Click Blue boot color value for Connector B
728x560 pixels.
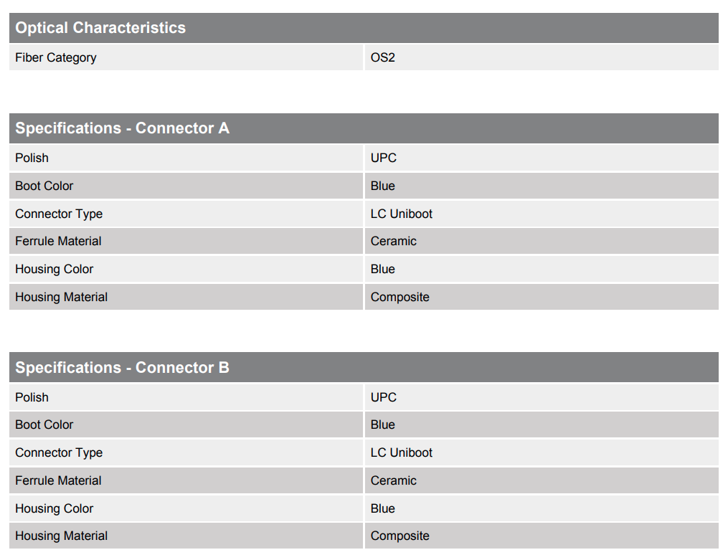[383, 424]
